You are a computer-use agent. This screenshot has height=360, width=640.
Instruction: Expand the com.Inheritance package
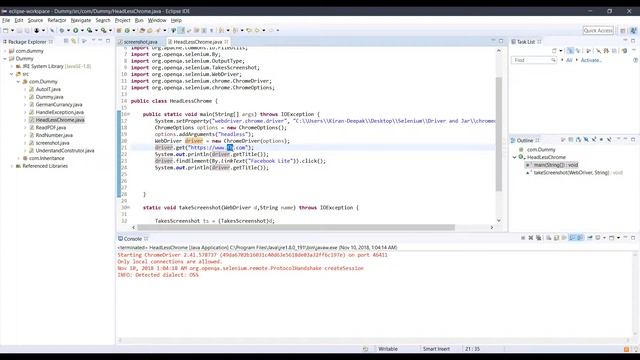pos(18,158)
